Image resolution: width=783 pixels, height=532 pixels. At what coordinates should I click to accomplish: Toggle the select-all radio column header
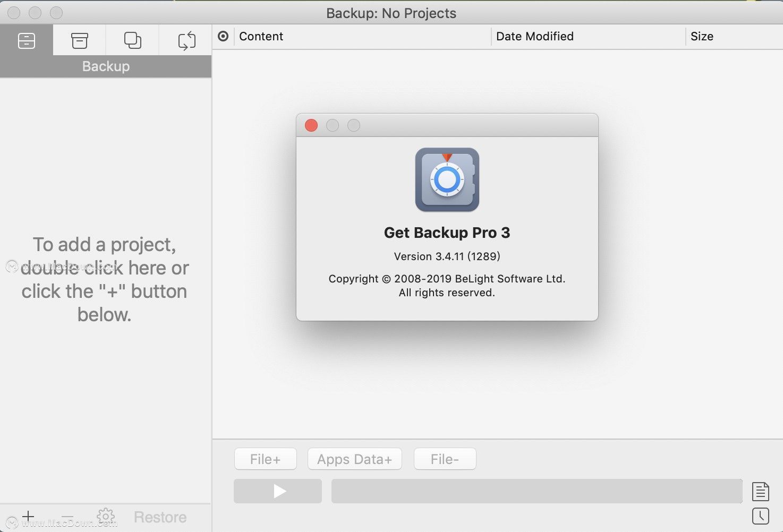click(223, 36)
